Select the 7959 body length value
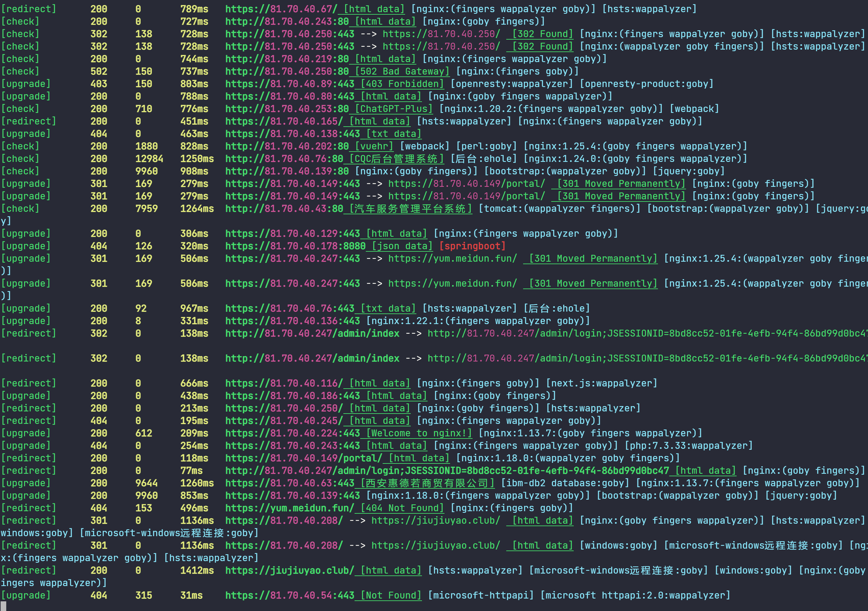Viewport: 868px width, 611px height. click(146, 208)
